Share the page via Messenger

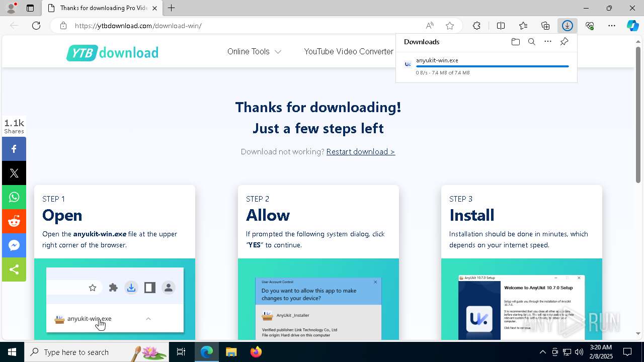point(14,245)
